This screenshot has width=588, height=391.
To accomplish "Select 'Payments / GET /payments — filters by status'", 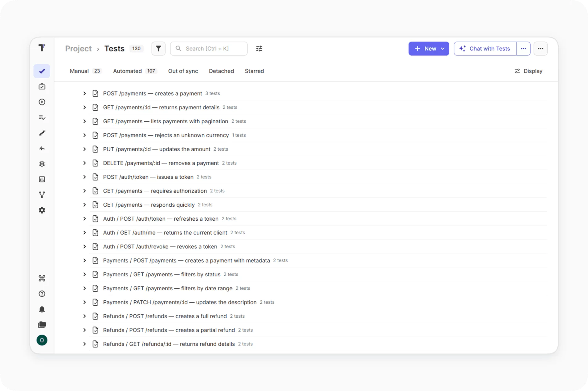I will pyautogui.click(x=162, y=275).
